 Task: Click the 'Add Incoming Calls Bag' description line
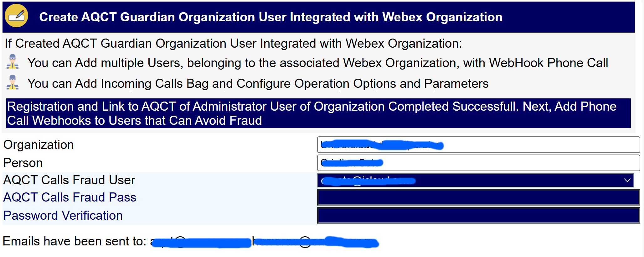tap(258, 84)
